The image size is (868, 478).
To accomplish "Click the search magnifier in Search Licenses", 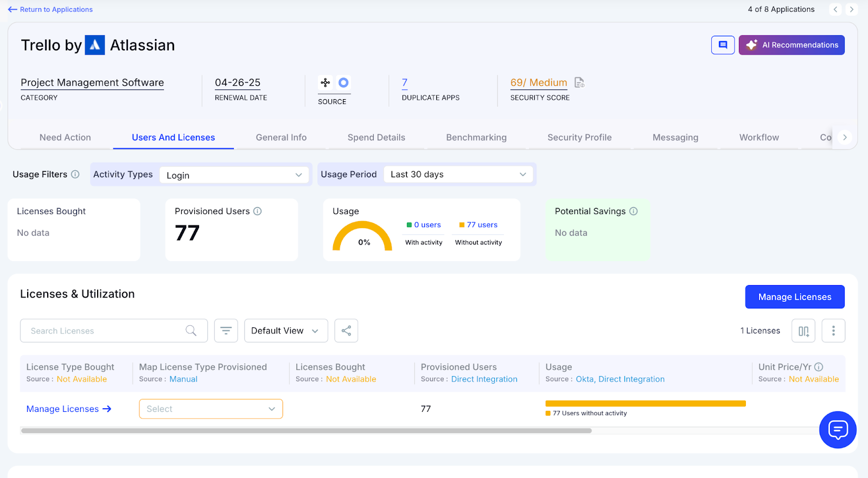I will click(191, 331).
